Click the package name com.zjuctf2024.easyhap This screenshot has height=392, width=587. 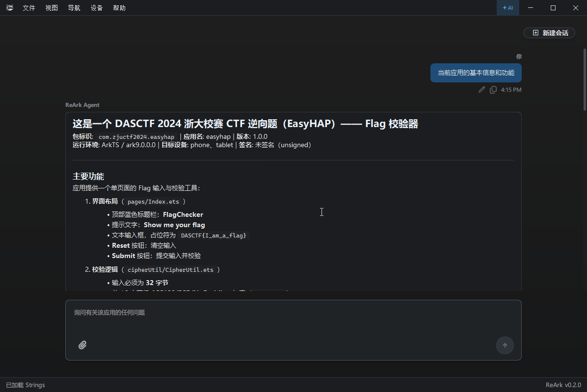(136, 137)
